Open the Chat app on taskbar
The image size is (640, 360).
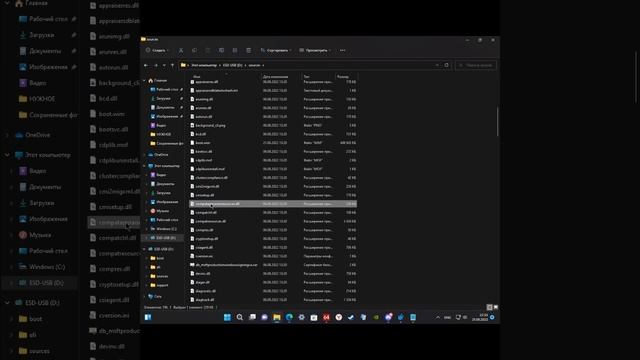pyautogui.click(x=264, y=317)
